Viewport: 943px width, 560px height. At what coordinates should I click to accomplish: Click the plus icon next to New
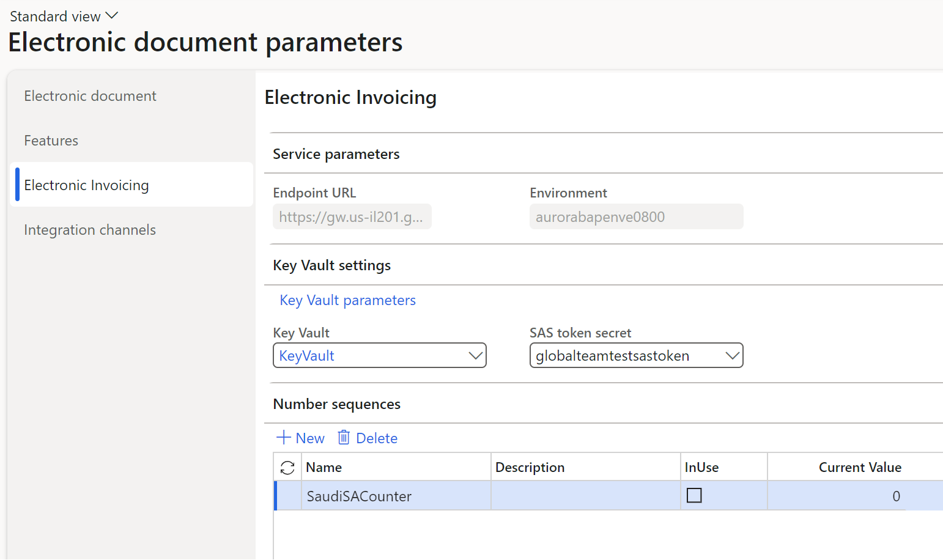(x=283, y=437)
